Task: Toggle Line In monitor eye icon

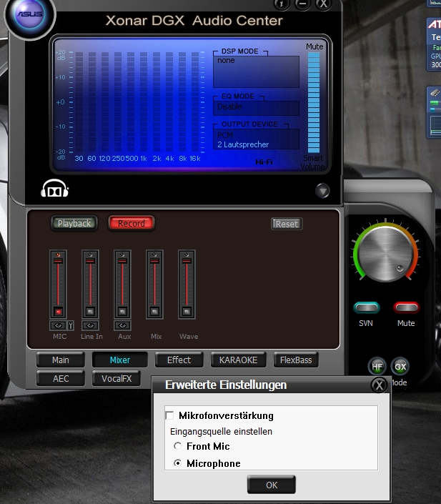Action: point(90,325)
